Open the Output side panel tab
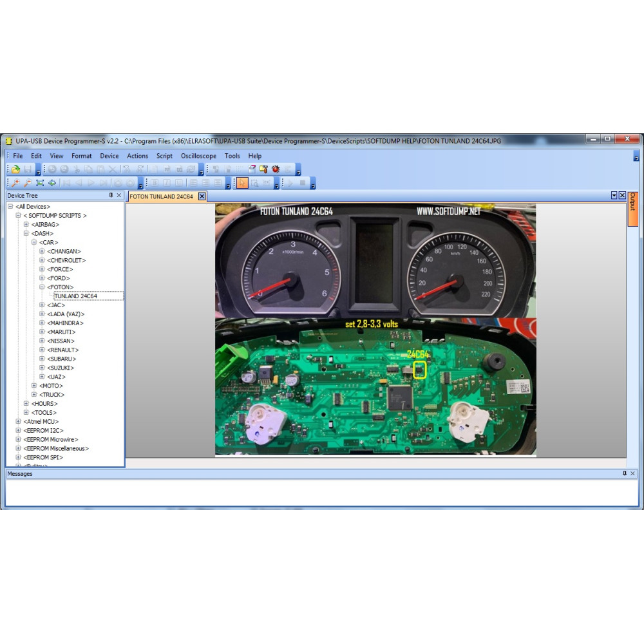Viewport: 644px width, 644px height. point(632,209)
